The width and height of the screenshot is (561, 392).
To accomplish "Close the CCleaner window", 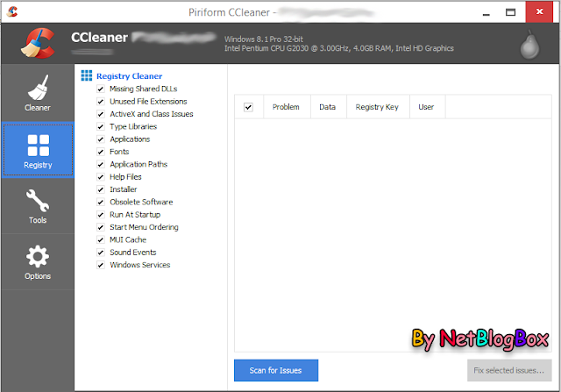I will [539, 11].
